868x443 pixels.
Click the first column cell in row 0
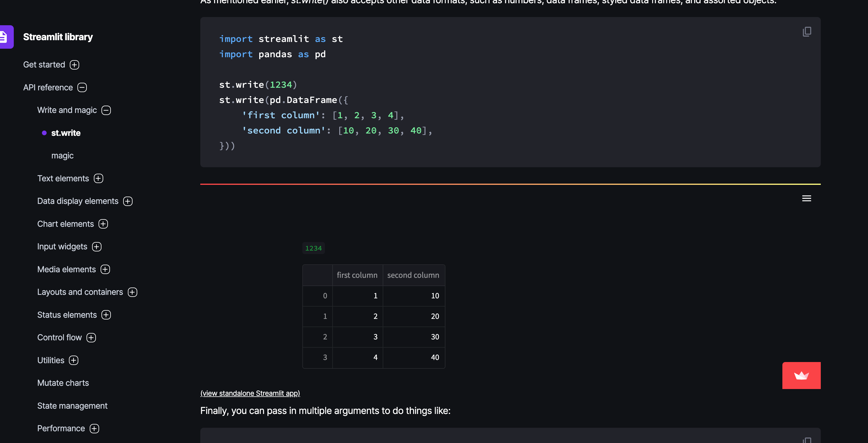pyautogui.click(x=357, y=296)
